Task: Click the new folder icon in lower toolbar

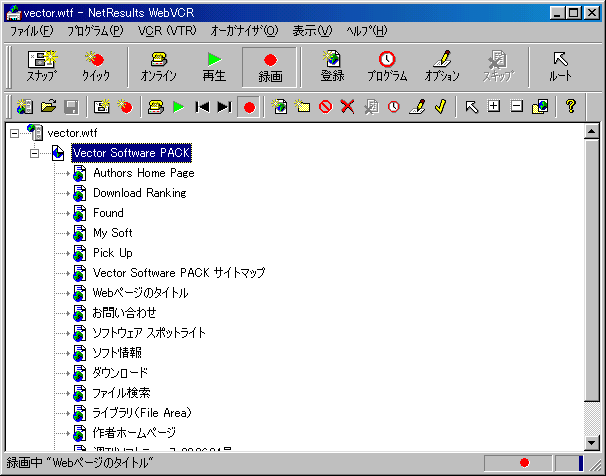Action: click(x=302, y=106)
